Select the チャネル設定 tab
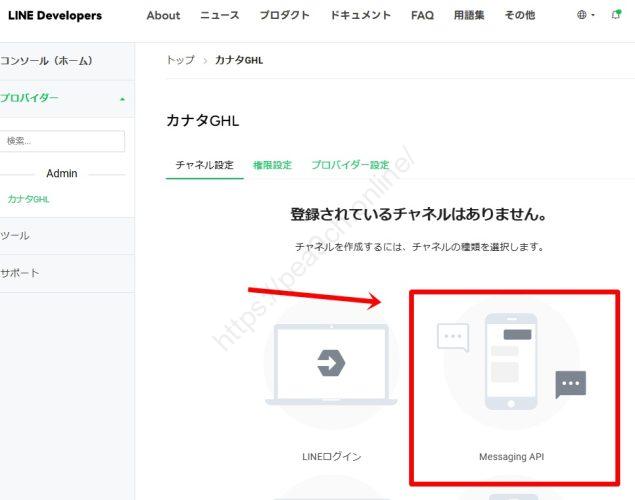The image size is (635, 500). tap(204, 165)
